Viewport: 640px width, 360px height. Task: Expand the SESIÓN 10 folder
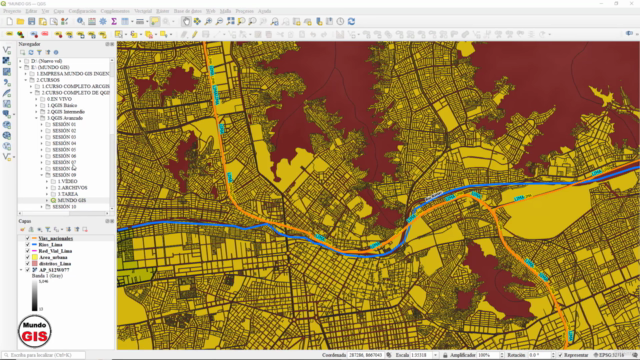click(42, 207)
